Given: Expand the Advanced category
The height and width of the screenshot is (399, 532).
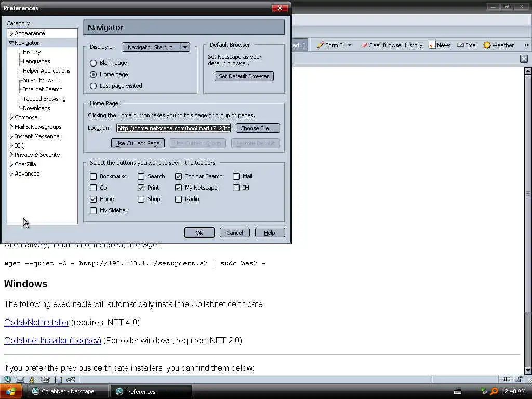Looking at the screenshot, I should (x=11, y=174).
